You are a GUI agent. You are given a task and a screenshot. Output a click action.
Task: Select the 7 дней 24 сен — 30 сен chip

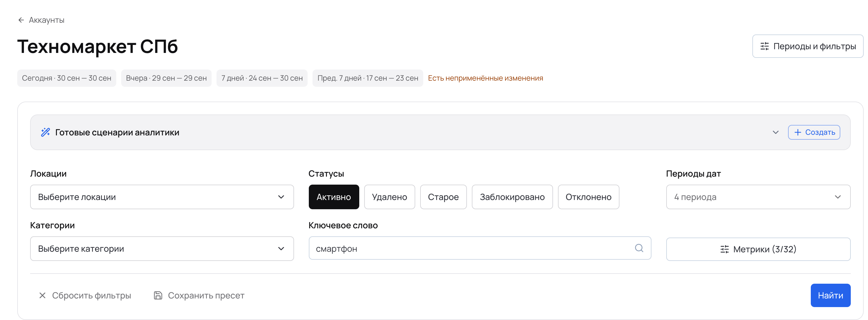262,78
